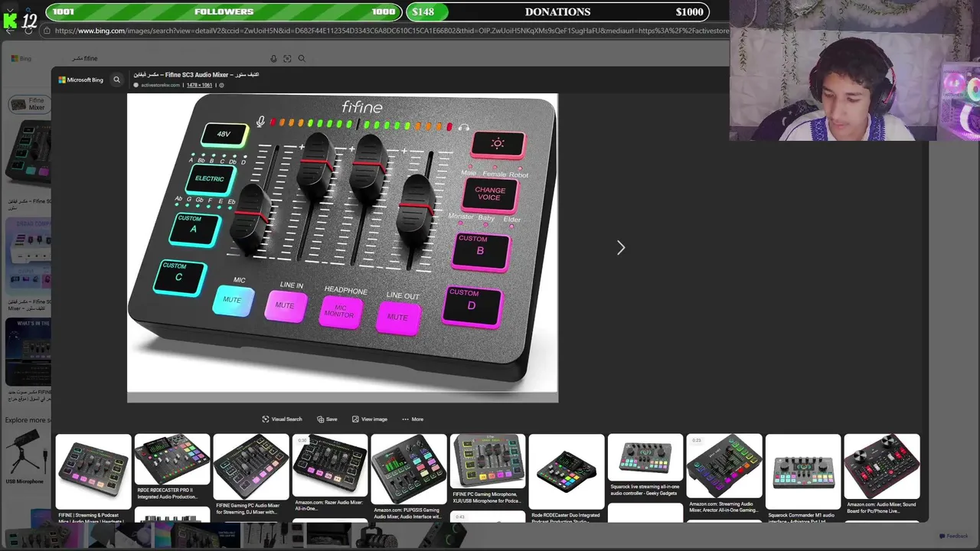Select the Fifine Mixer suggestion chip
980x551 pixels.
(29, 104)
